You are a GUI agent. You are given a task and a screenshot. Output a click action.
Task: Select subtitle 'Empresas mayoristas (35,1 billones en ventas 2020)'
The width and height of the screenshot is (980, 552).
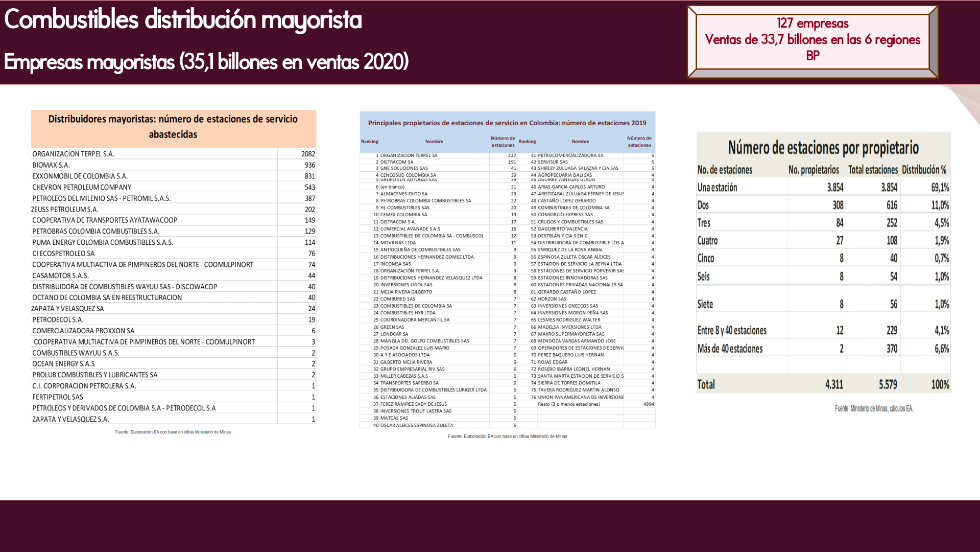coord(206,62)
